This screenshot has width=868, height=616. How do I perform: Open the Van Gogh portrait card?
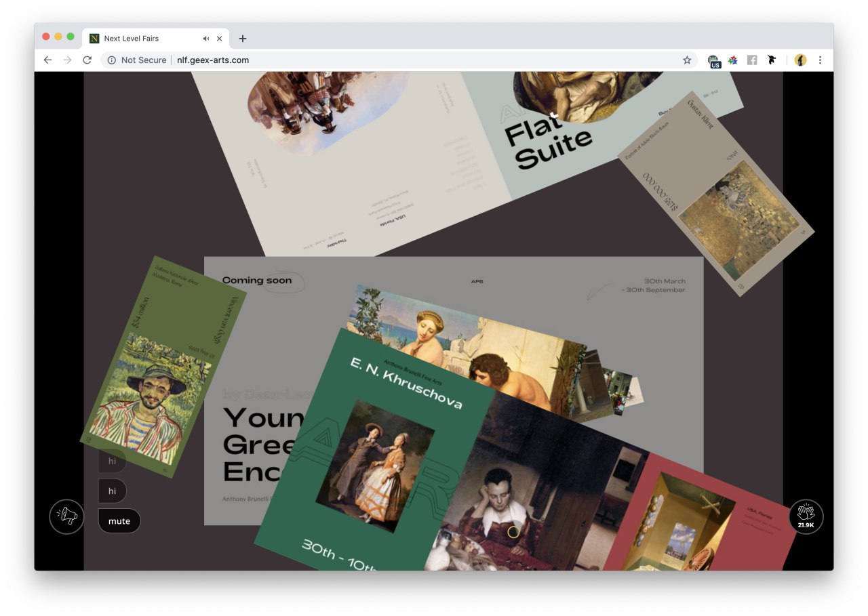163,367
